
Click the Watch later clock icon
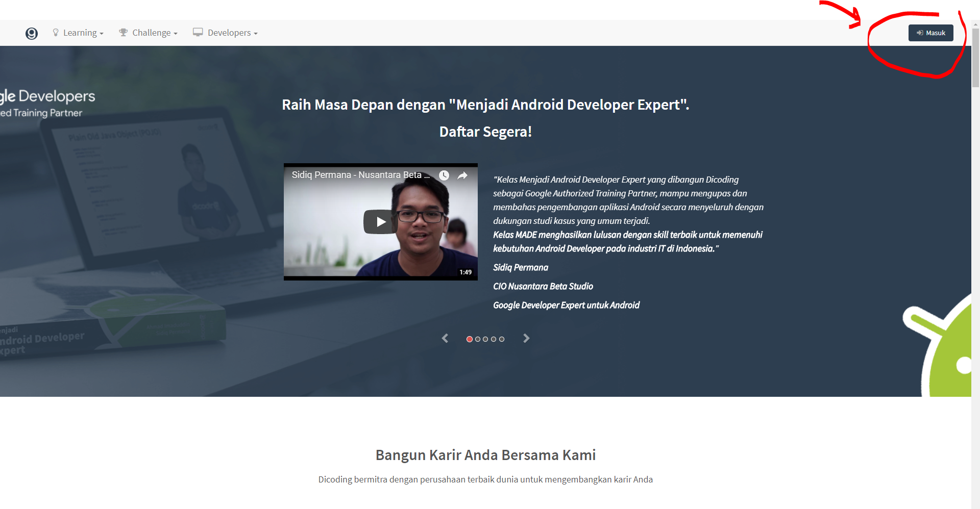444,175
